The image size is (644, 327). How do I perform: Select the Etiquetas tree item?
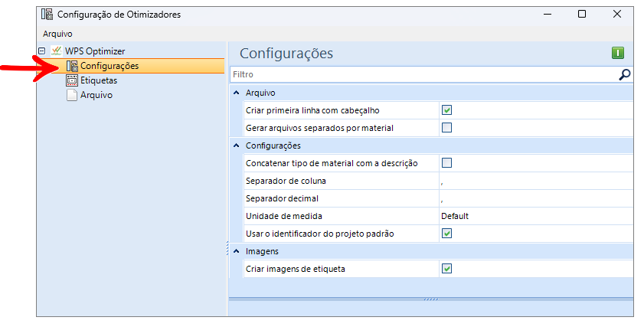click(x=99, y=80)
